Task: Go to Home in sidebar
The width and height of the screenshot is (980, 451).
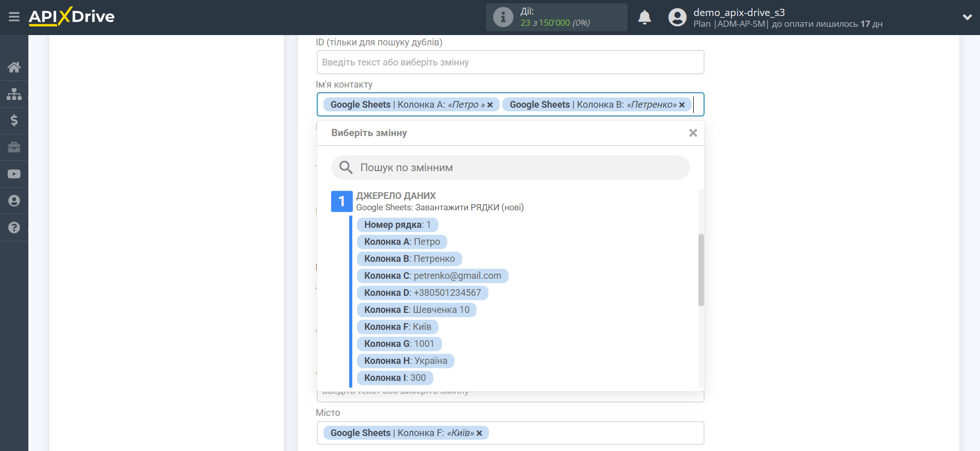Action: (14, 67)
